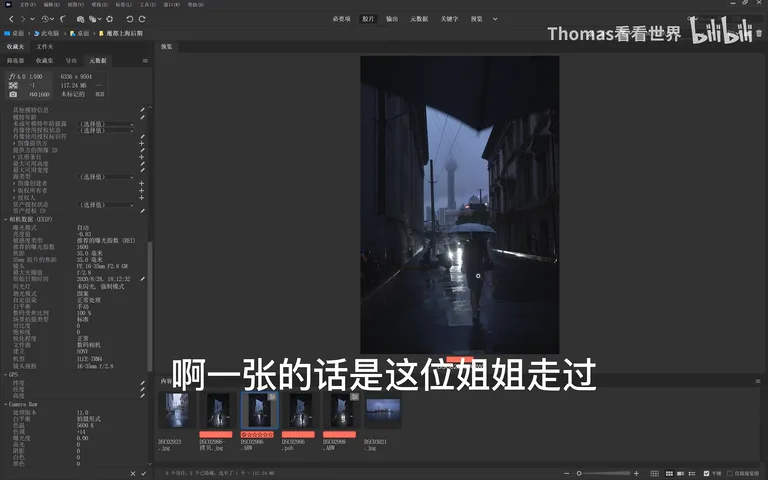This screenshot has width=768, height=480.
Task: Select thumbnail DSC03021.jpg
Action: point(383,410)
